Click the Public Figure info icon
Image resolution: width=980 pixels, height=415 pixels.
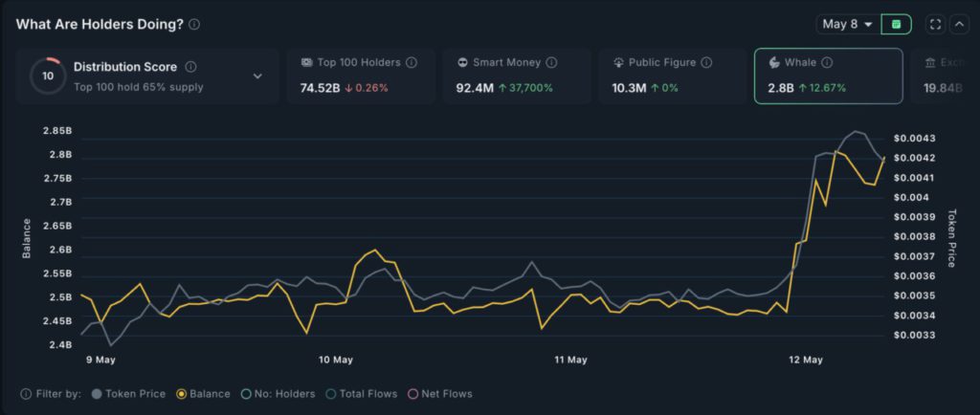(x=706, y=62)
